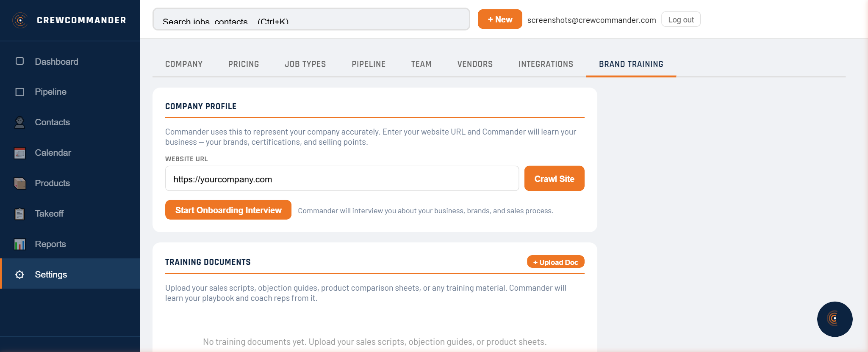View the Reports page

click(70, 244)
